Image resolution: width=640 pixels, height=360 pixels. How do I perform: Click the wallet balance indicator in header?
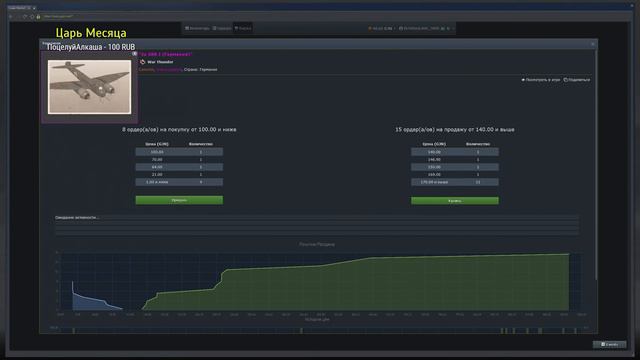[x=381, y=29]
